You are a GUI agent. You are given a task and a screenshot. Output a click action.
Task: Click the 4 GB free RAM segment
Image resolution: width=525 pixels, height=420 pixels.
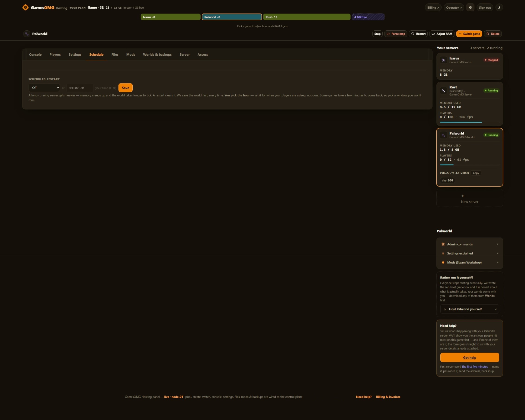click(368, 17)
